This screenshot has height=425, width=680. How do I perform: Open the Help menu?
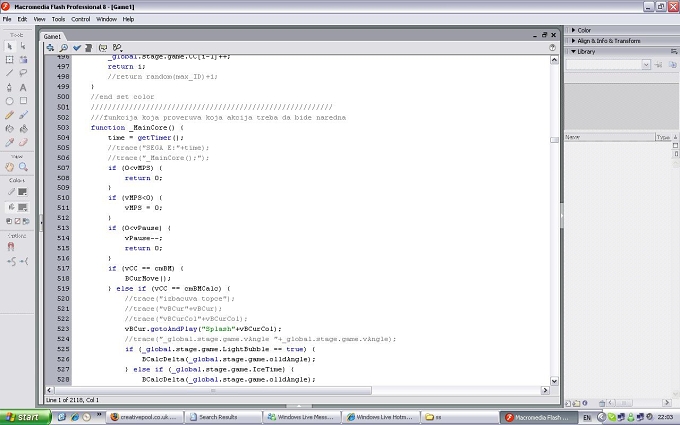[128, 19]
